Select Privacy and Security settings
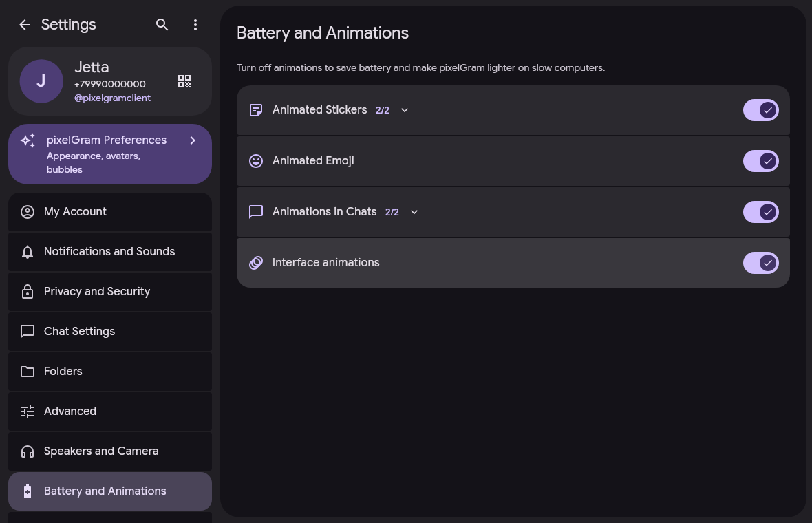 110,292
